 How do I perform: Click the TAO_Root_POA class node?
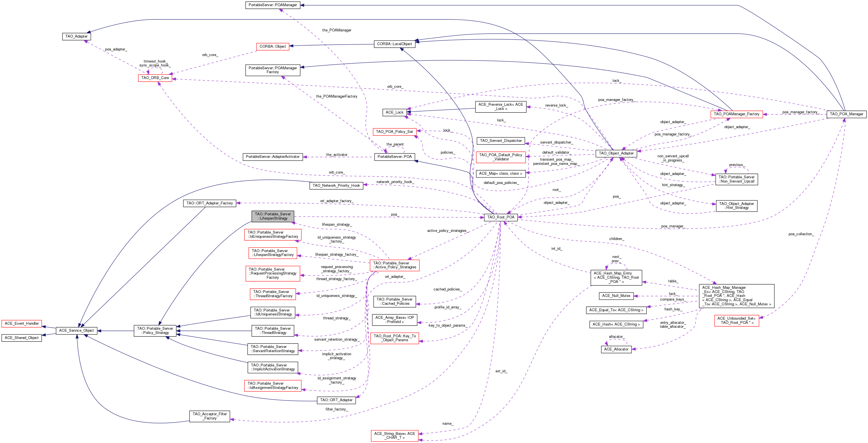click(x=500, y=217)
